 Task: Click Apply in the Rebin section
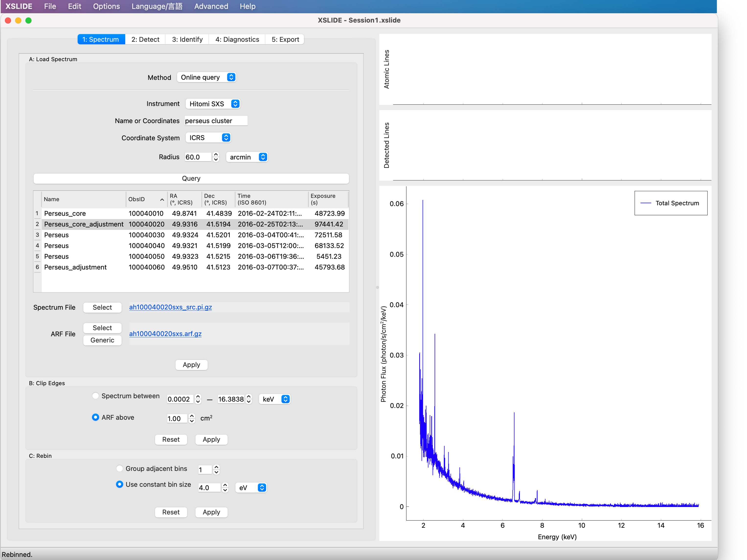coord(211,512)
